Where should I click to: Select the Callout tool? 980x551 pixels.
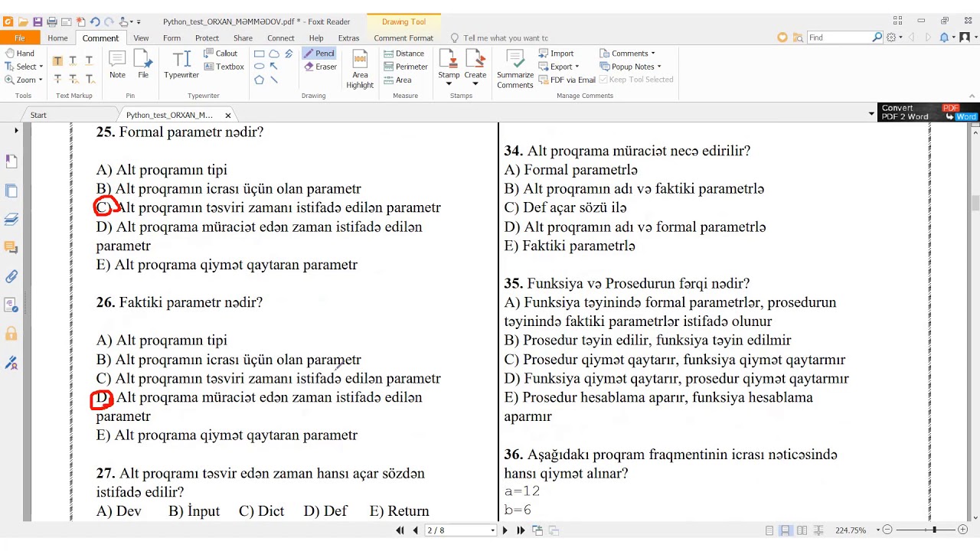coord(221,54)
